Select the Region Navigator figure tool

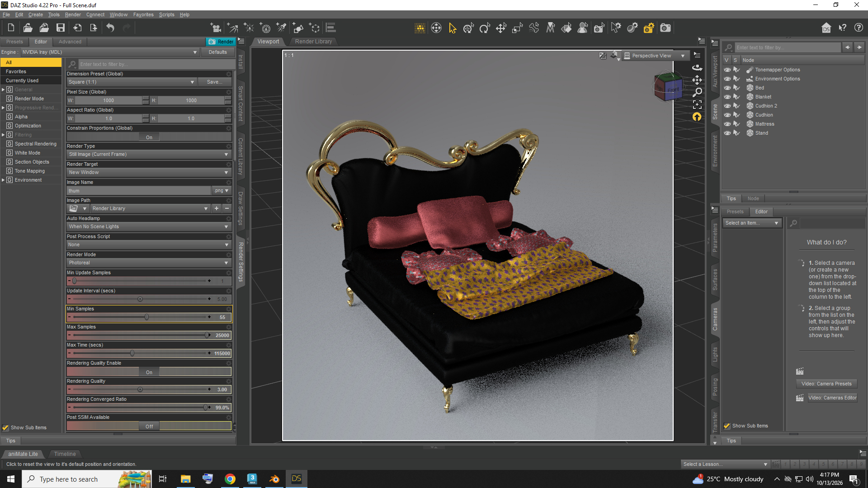pos(583,28)
